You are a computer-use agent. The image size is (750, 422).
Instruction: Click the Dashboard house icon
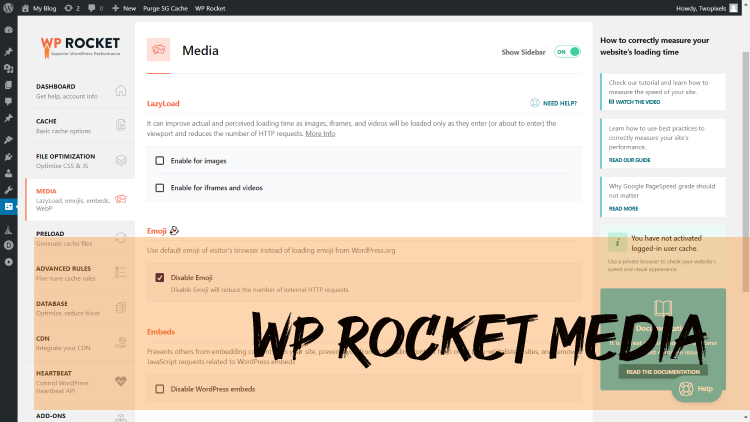[x=121, y=90]
